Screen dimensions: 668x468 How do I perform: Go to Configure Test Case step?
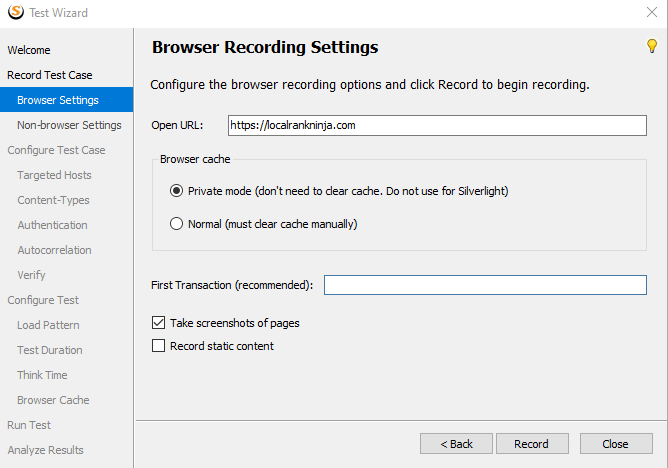tap(56, 150)
